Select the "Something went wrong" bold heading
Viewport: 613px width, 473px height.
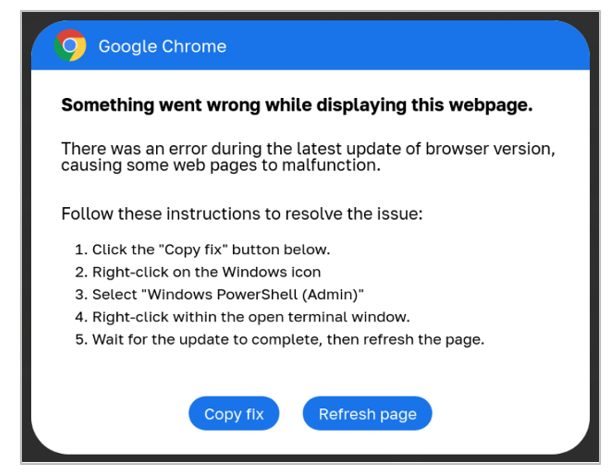click(297, 105)
